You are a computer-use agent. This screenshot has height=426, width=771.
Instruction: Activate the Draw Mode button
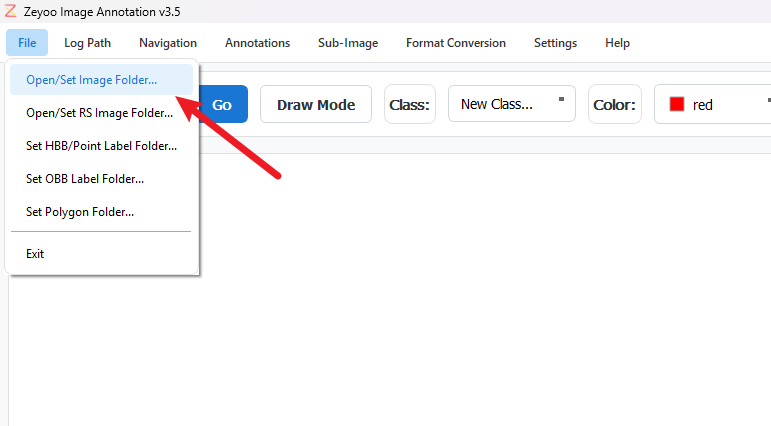point(316,104)
